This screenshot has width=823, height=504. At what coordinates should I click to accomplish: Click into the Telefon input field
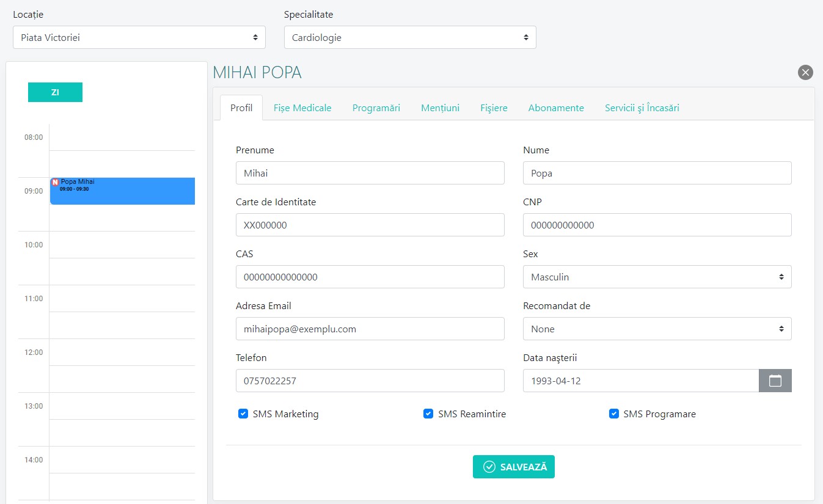(370, 381)
